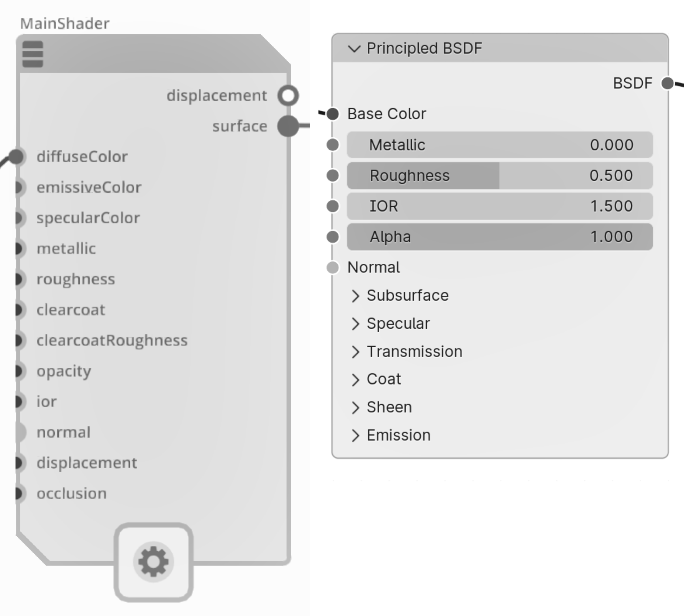Screen dimensions: 684x616
Task: Click the MainShader hamburger menu icon
Action: tap(33, 54)
